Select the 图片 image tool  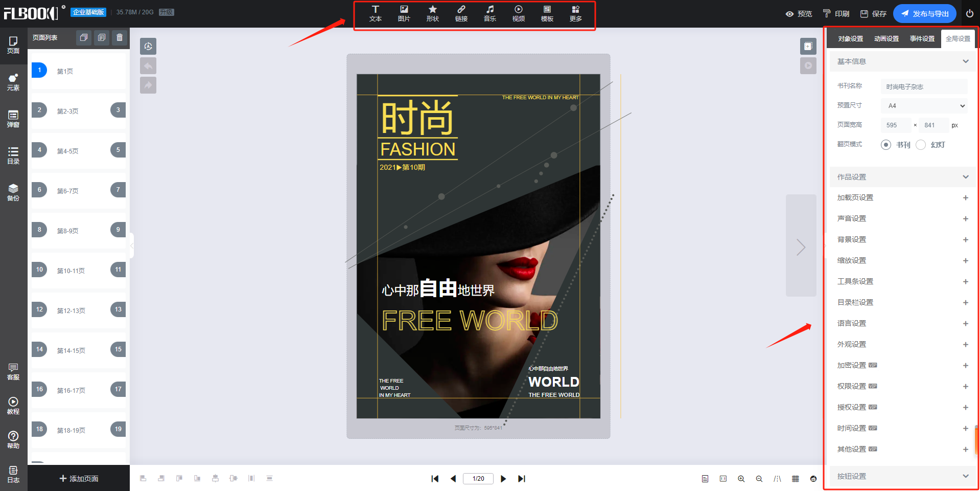tap(404, 14)
